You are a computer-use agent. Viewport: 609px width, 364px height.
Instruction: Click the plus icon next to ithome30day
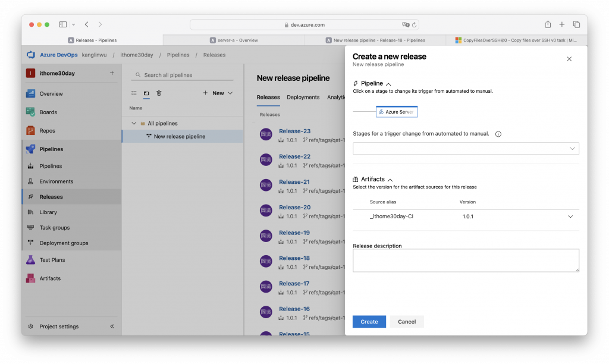(x=112, y=73)
